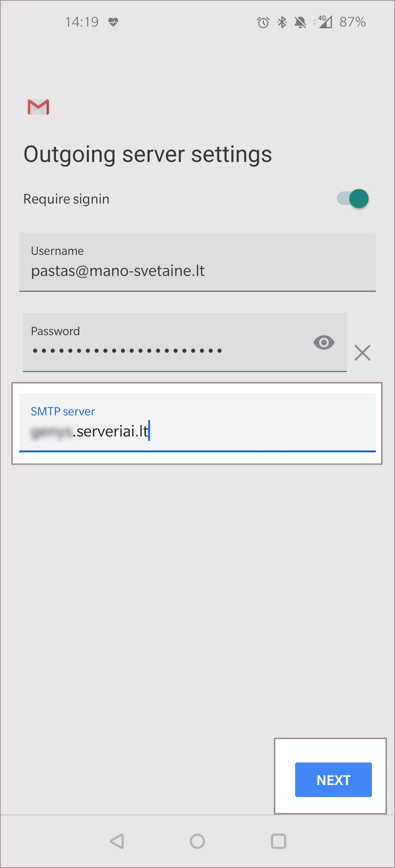Screen dimensions: 395x868
Task: Show password with the eye icon
Action: [x=323, y=343]
